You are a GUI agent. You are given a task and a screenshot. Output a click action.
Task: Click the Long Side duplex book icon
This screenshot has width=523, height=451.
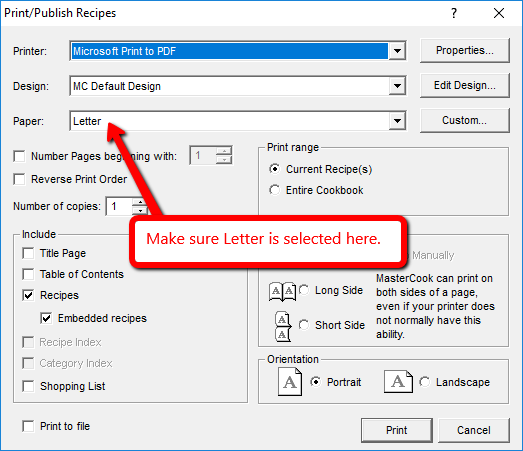(x=283, y=292)
